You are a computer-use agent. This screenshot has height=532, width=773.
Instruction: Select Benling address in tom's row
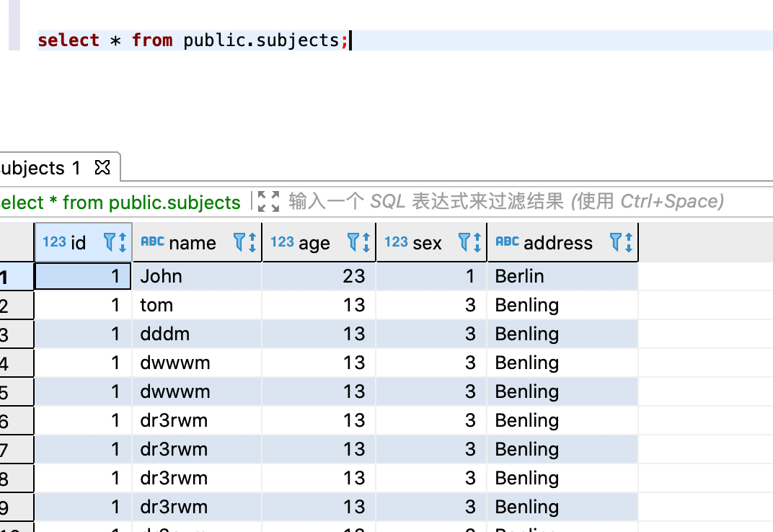(563, 305)
